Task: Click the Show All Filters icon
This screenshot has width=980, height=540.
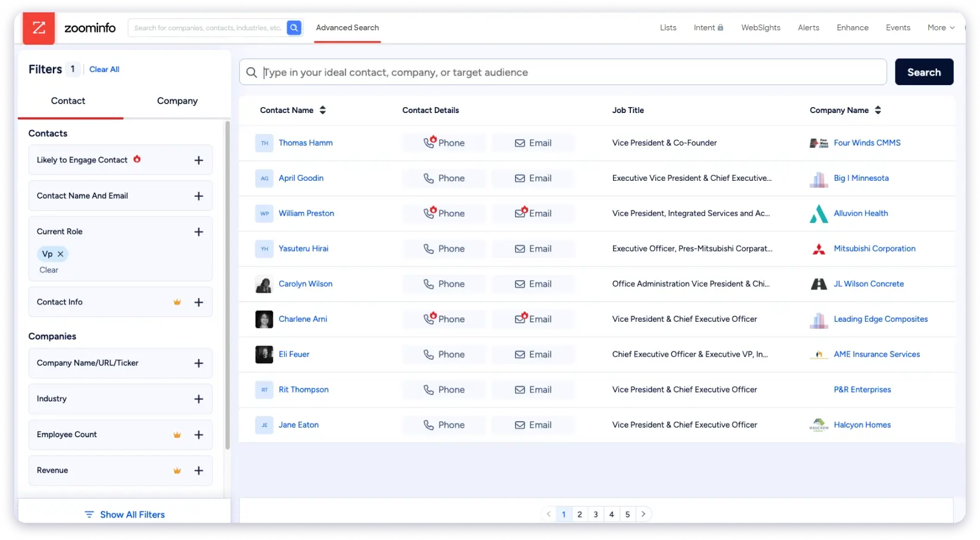Action: (89, 514)
